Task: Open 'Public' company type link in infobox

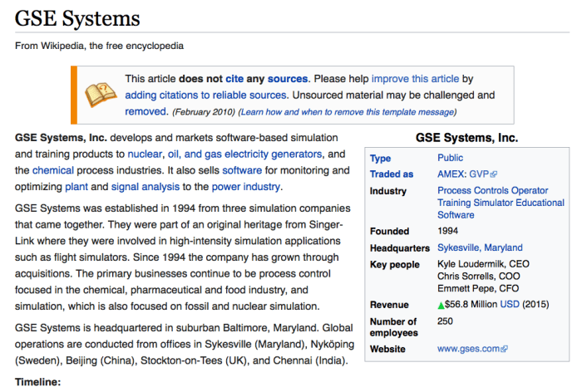Action: [450, 158]
